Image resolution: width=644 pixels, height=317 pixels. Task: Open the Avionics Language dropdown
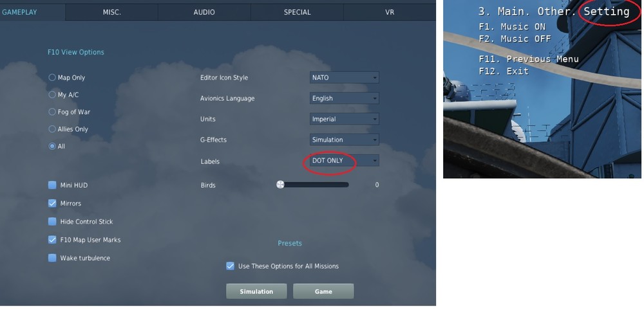344,98
